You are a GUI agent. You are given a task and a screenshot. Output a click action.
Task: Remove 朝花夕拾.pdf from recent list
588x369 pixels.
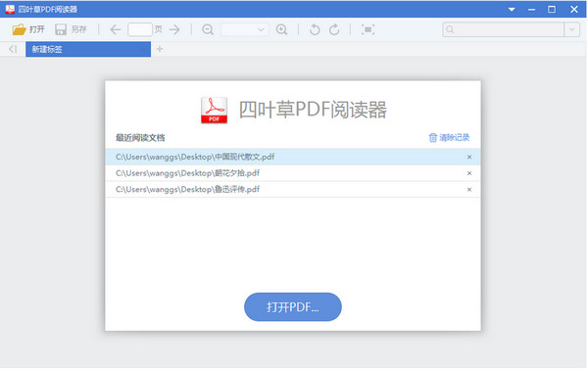click(x=469, y=173)
